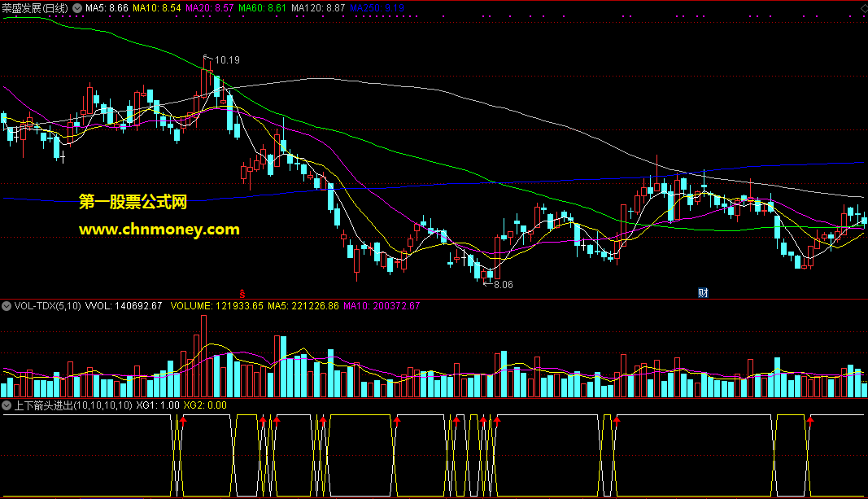Image resolution: width=868 pixels, height=499 pixels.
Task: Click the stock title 荣盛发展(日线)
Action: (x=35, y=8)
